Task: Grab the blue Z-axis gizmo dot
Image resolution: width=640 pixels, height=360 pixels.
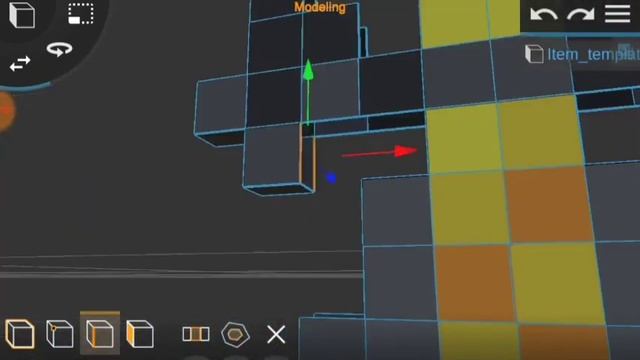Action: pyautogui.click(x=331, y=178)
